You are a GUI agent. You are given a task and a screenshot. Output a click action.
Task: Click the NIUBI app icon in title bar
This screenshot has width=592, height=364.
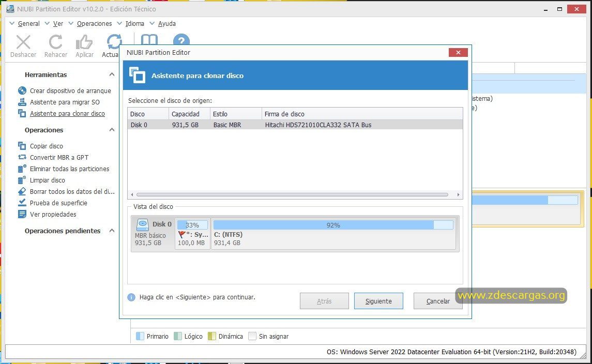(10, 9)
